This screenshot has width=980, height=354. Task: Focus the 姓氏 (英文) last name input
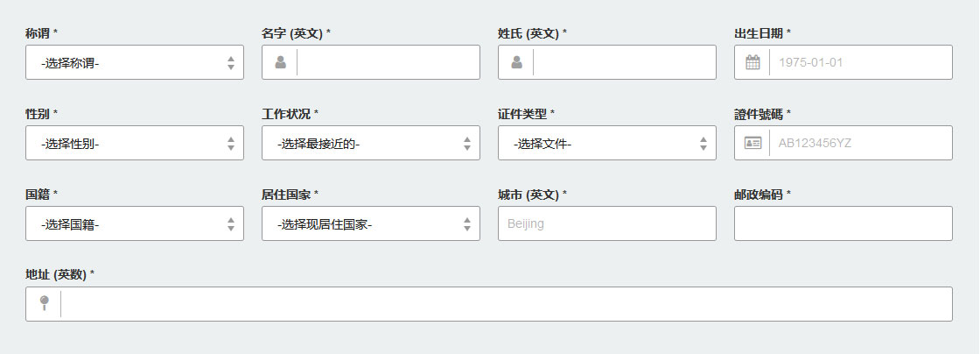coord(625,62)
